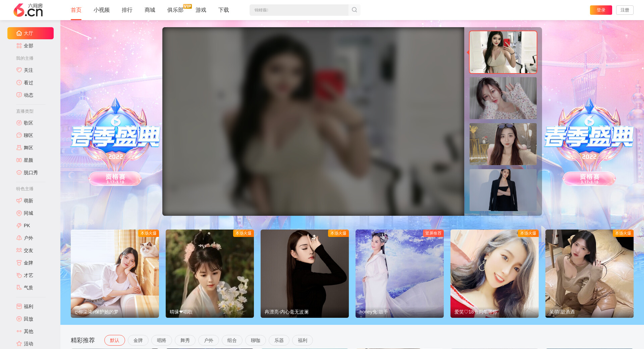Open the 游戏 navigation tab

pyautogui.click(x=201, y=10)
